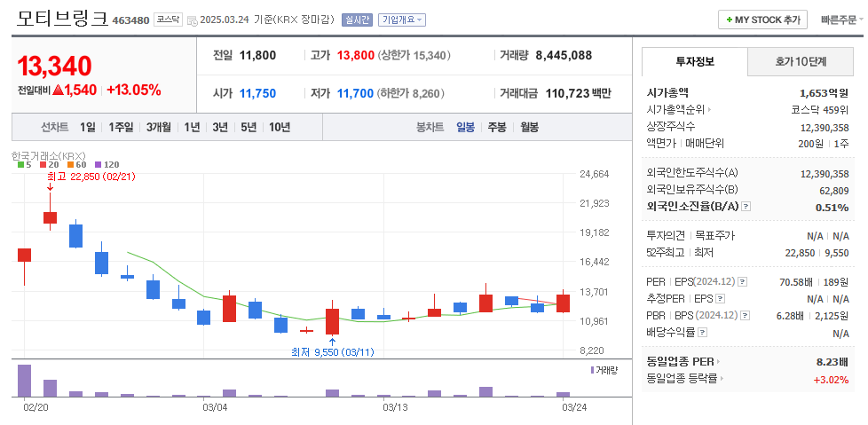
Task: Click the orange 60-day moving average legend
Action: click(77, 164)
